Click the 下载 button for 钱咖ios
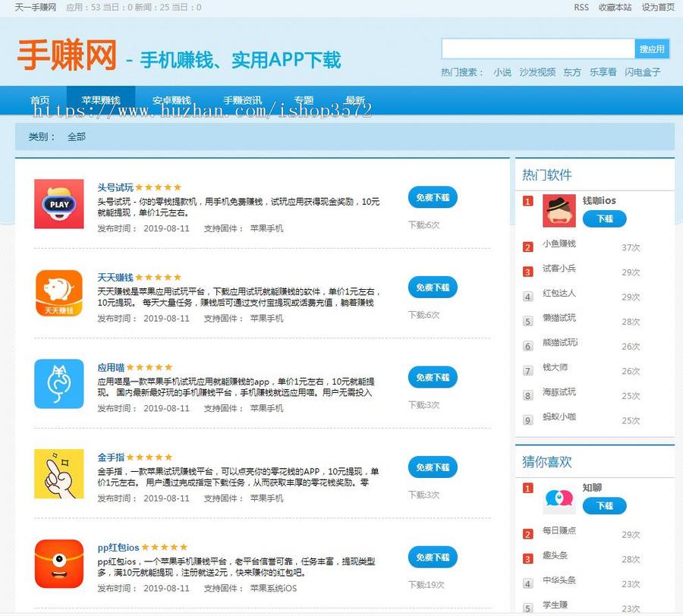The image size is (683, 616). point(605,218)
